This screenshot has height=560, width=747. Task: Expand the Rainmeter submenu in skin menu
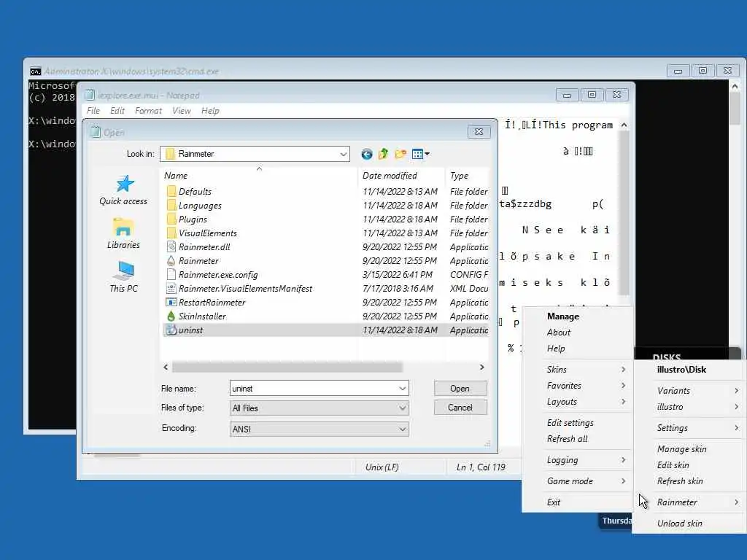tap(690, 502)
